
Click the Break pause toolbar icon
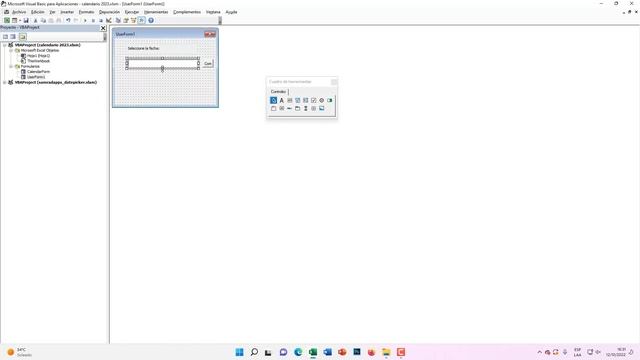[x=93, y=20]
